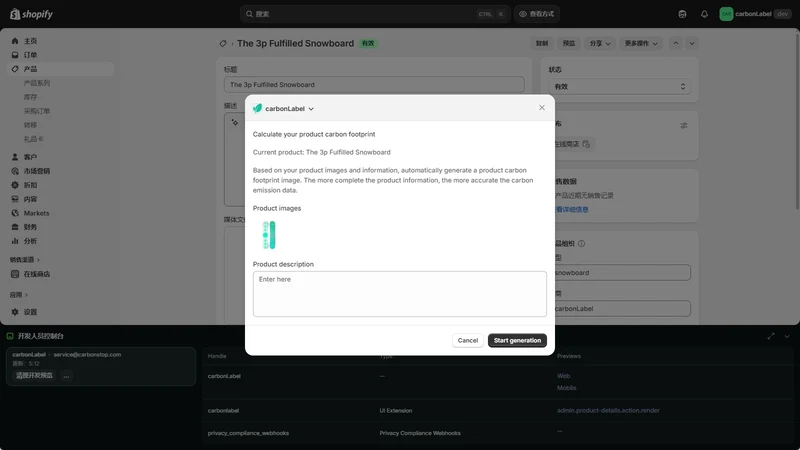Expand Sales channels 销售渠道 section

(24, 260)
